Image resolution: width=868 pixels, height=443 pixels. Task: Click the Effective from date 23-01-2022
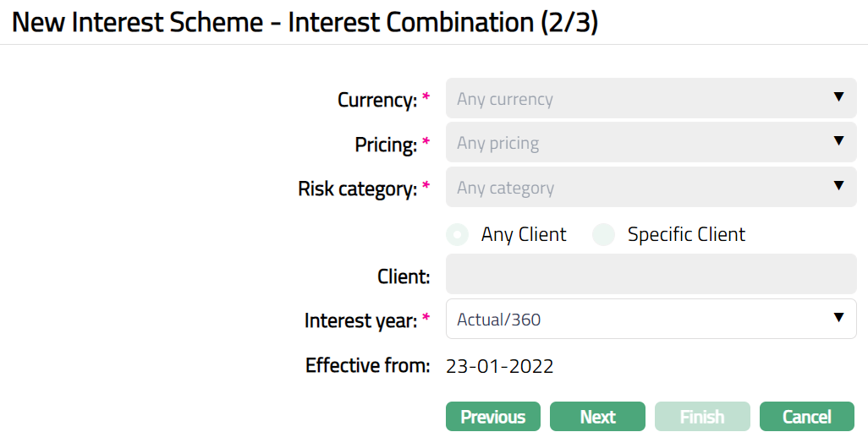[500, 366]
